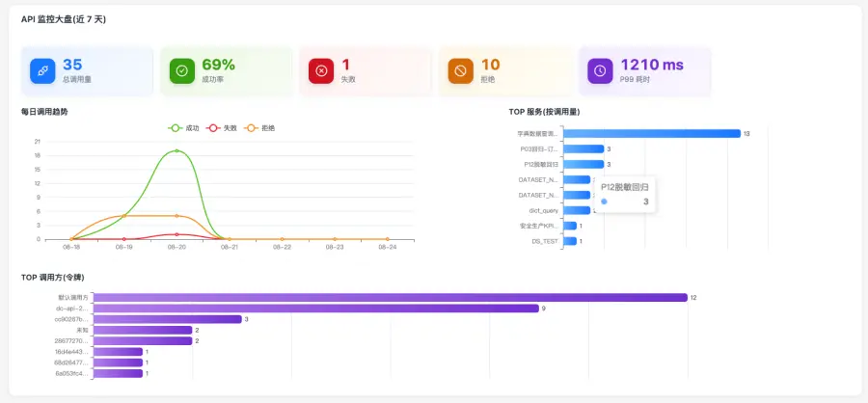Click the 未知 caller purple bar
Image resolution: width=868 pixels, height=403 pixels.
(143, 330)
